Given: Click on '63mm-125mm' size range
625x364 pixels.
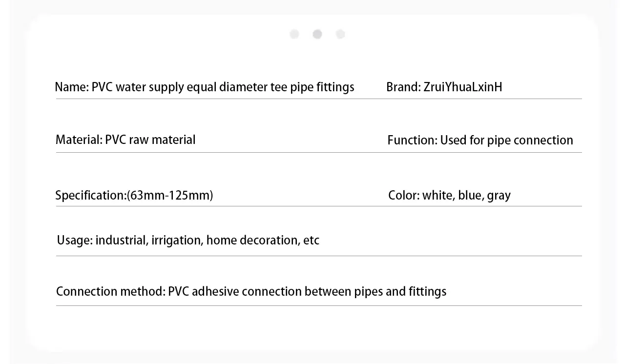Looking at the screenshot, I should [169, 196].
